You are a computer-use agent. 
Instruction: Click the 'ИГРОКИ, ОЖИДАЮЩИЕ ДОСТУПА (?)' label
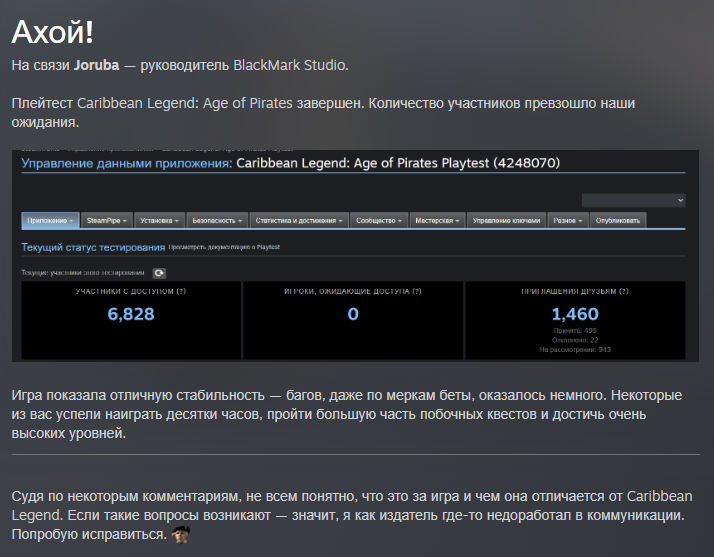pos(353,291)
